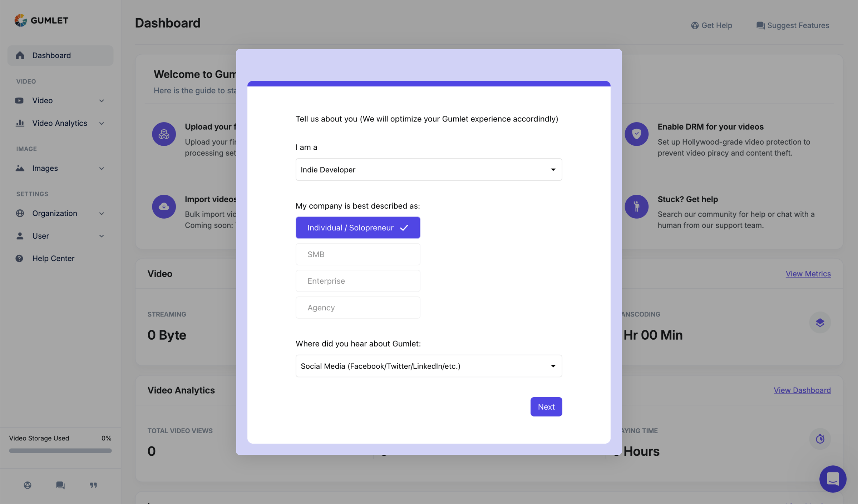858x504 pixels.
Task: Click the Video Storage Used progress bar
Action: click(x=60, y=451)
